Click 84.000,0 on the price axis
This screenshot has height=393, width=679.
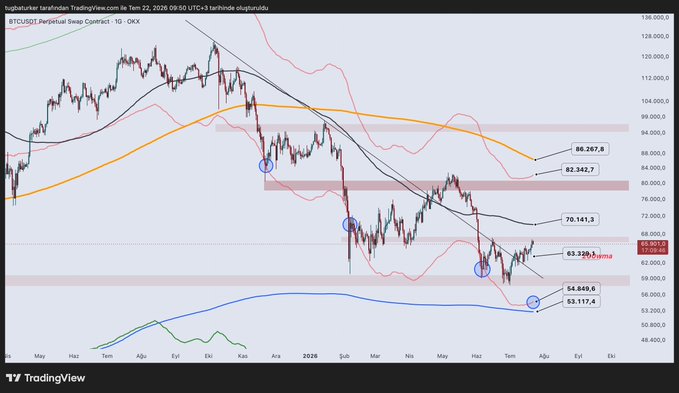pyautogui.click(x=653, y=168)
